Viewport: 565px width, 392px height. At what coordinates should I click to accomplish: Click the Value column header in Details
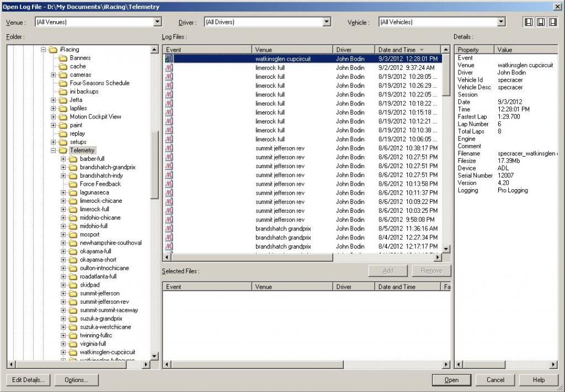(x=526, y=50)
